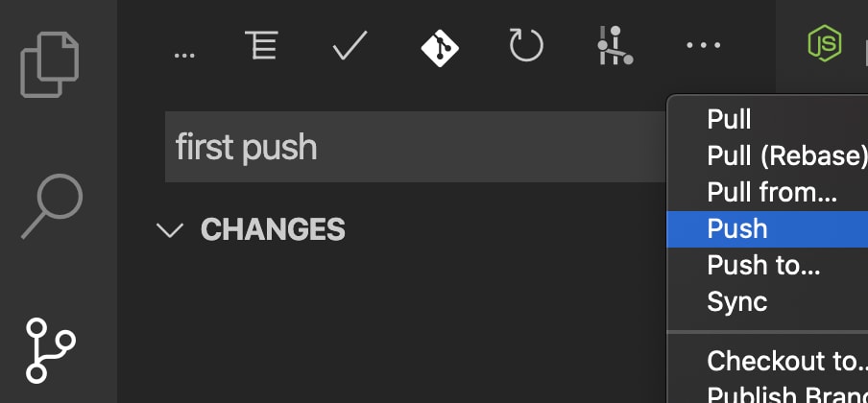868x403 pixels.
Task: Refresh source control with circular arrow
Action: (526, 45)
